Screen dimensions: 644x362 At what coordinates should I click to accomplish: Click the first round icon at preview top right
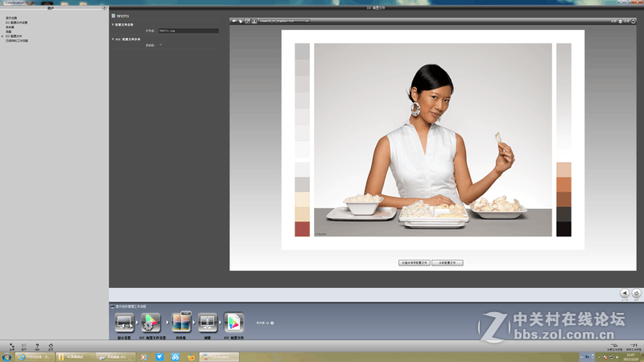620,22
